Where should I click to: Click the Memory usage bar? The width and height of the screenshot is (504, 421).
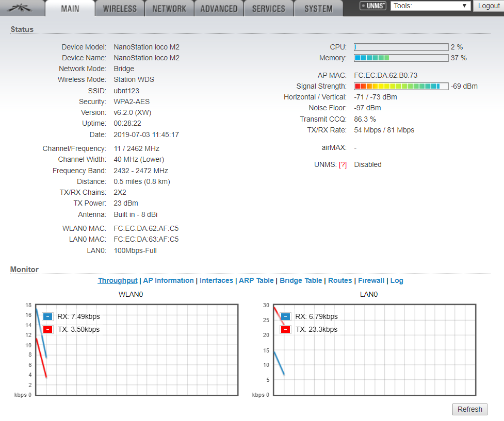(x=401, y=58)
